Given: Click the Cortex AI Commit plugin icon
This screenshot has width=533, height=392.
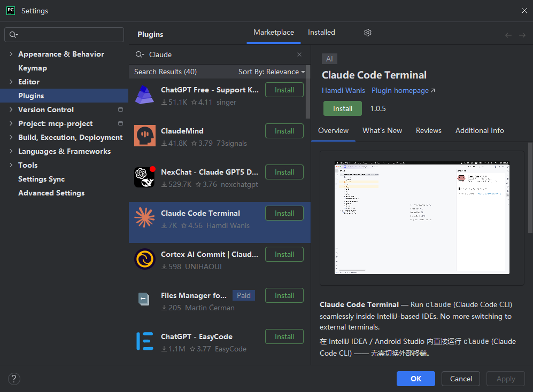Looking at the screenshot, I should (144, 259).
